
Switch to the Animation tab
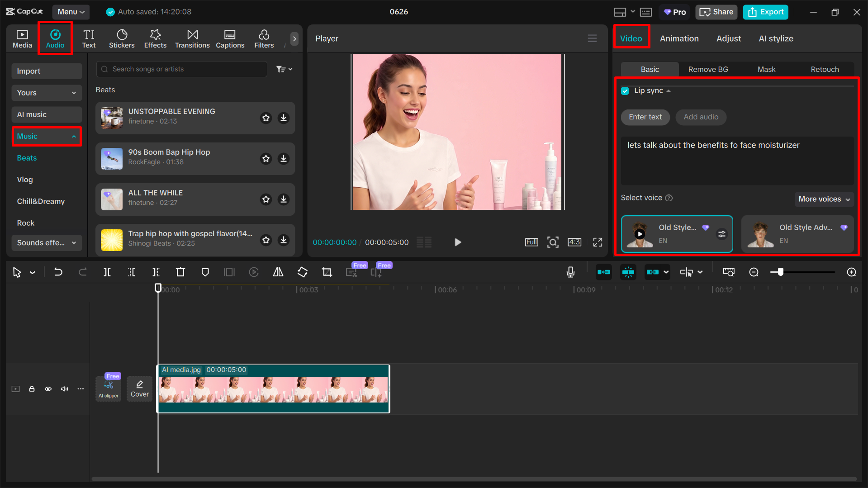679,38
